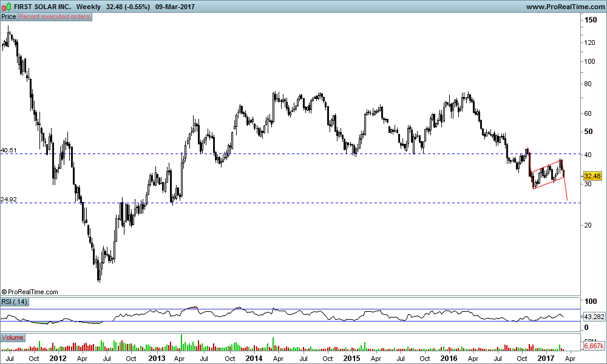The height and width of the screenshot is (364, 607).
Task: Click the 80 price axis label
Action: pyautogui.click(x=588, y=84)
